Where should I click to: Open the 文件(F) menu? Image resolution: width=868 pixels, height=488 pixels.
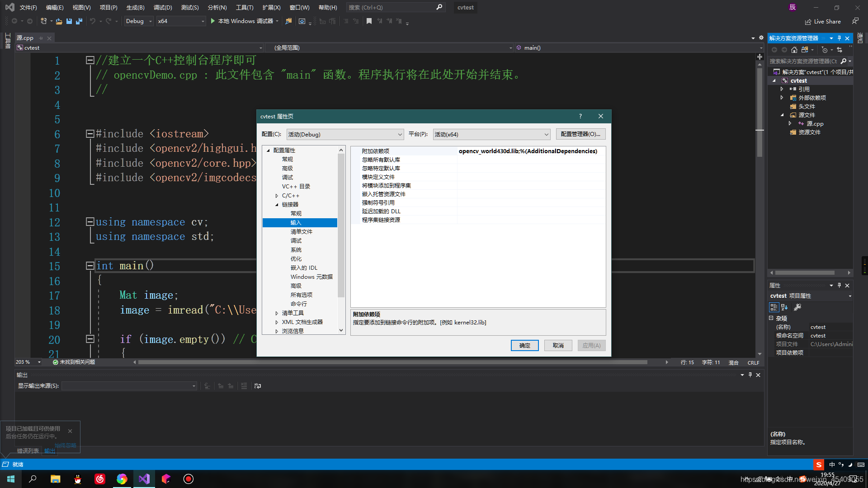28,8
